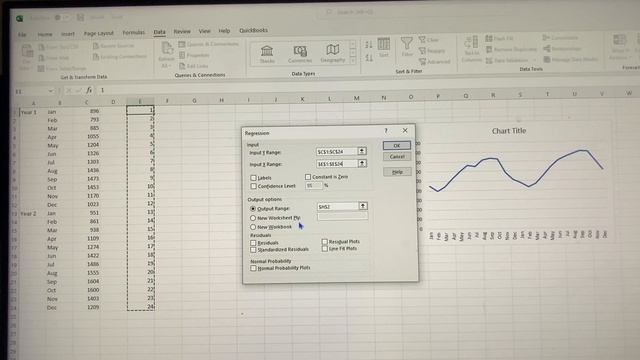Open the Name Box dropdown arrow

50,91
